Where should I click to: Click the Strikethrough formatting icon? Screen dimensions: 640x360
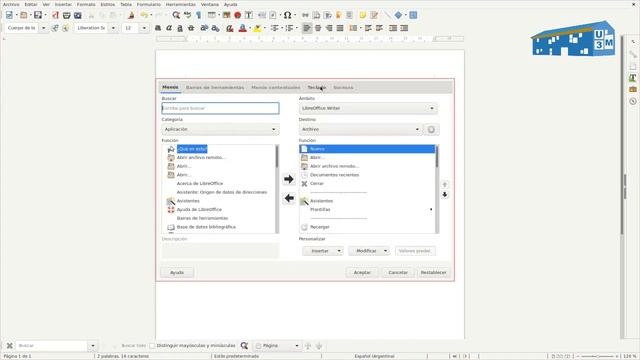click(x=191, y=28)
